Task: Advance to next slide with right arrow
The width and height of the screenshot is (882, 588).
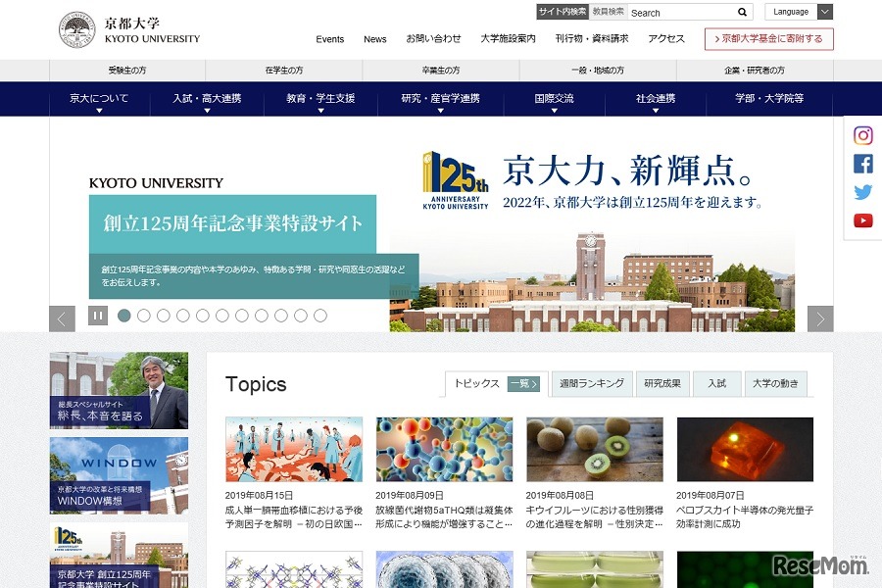Action: (821, 318)
